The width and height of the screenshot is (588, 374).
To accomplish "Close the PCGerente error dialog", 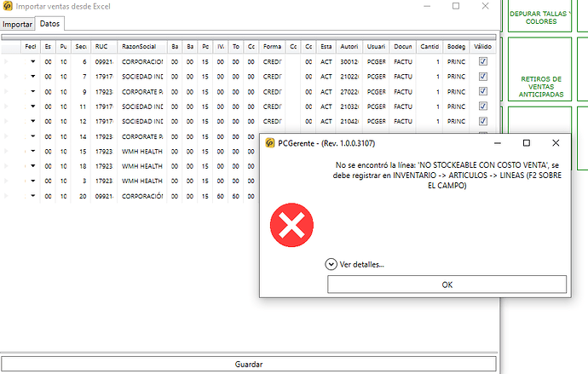I will pyautogui.click(x=556, y=143).
